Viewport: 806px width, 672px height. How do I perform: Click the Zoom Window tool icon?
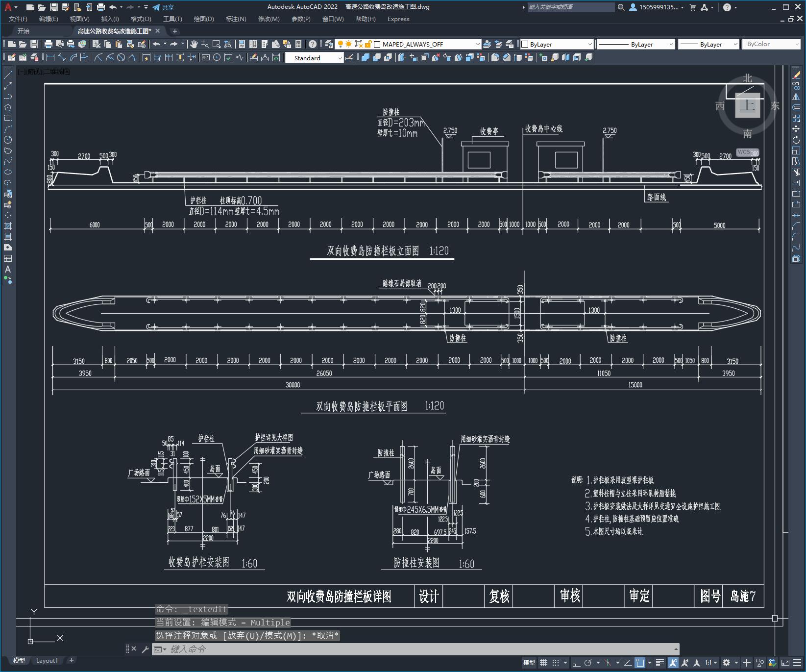pos(216,44)
